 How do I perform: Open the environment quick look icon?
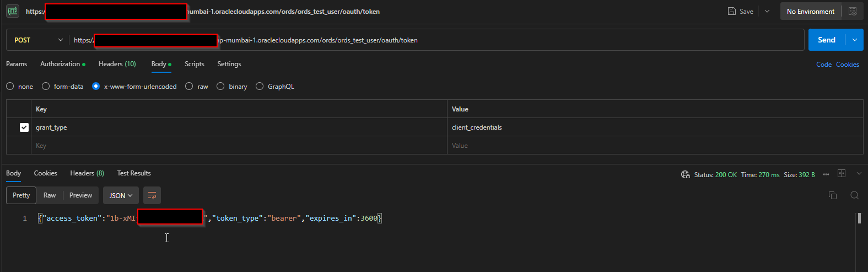853,11
